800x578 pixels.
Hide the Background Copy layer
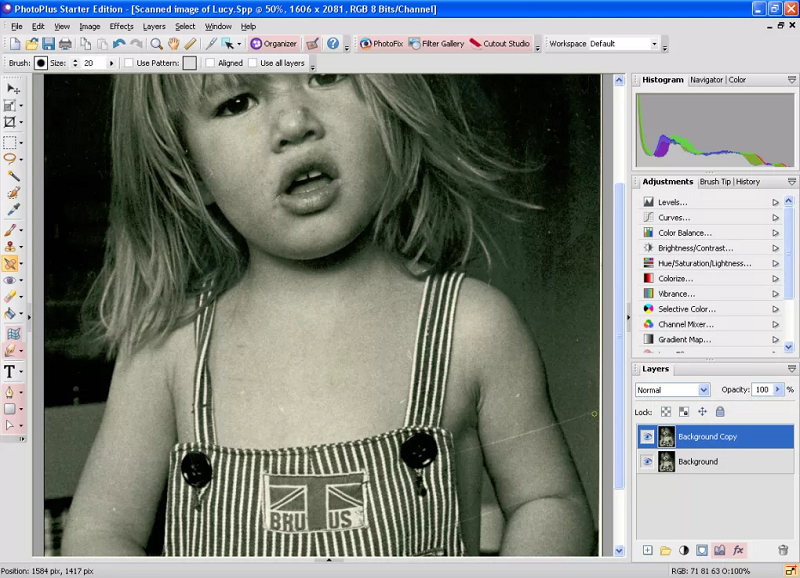point(647,437)
